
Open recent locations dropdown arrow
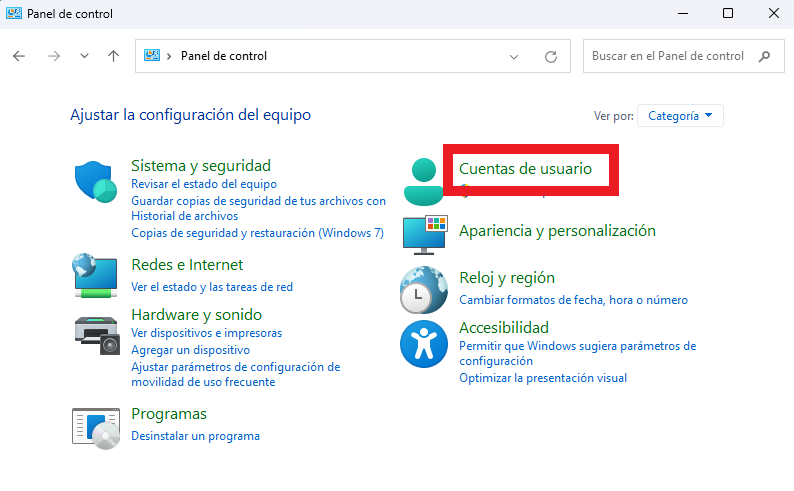click(x=85, y=56)
